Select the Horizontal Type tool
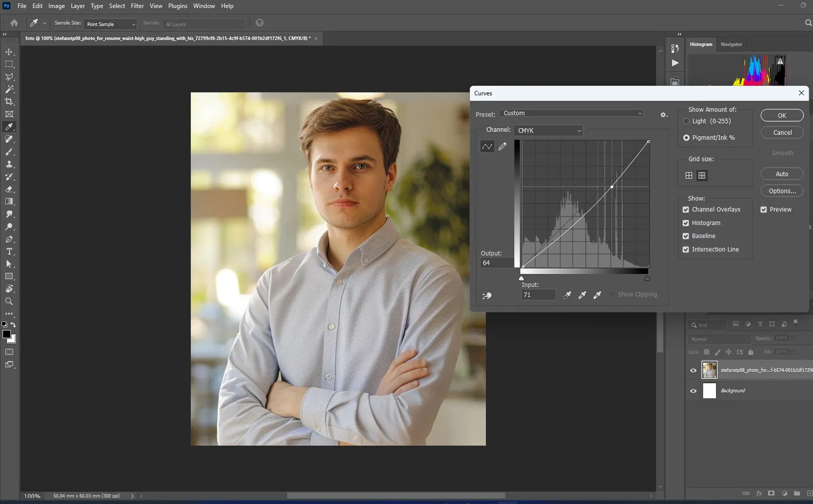The width and height of the screenshot is (813, 504). [9, 251]
